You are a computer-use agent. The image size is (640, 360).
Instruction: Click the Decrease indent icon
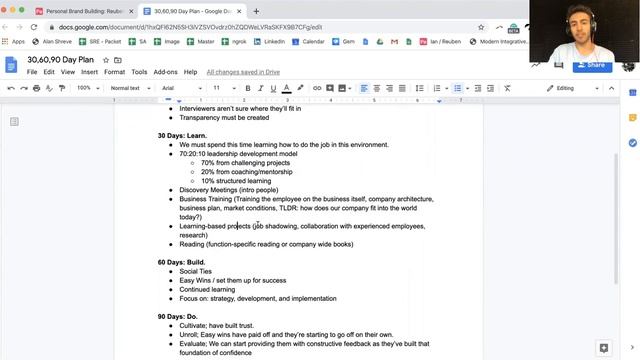click(x=478, y=88)
